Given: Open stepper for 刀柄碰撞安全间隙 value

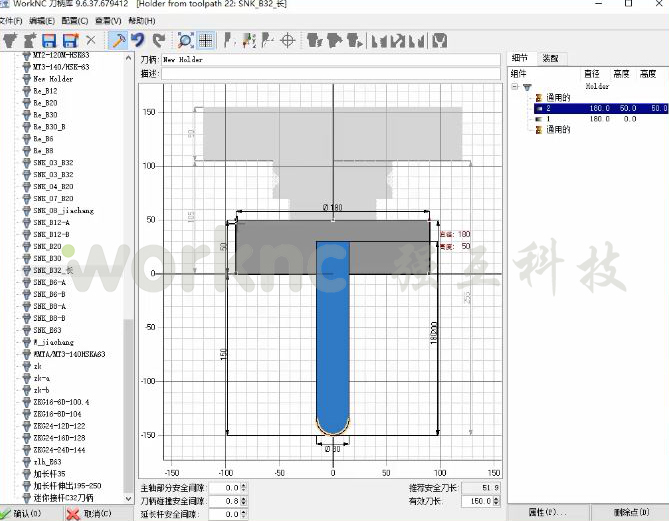Looking at the screenshot, I should tap(245, 501).
